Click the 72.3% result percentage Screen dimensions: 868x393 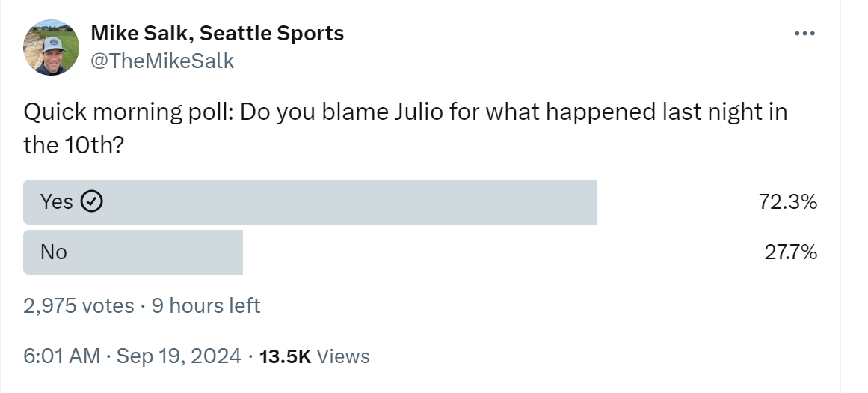788,202
